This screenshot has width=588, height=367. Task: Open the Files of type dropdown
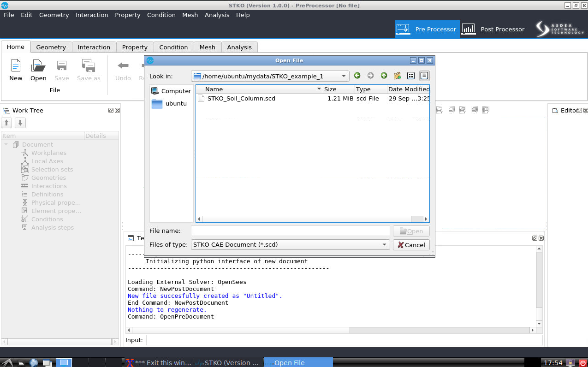coord(384,245)
